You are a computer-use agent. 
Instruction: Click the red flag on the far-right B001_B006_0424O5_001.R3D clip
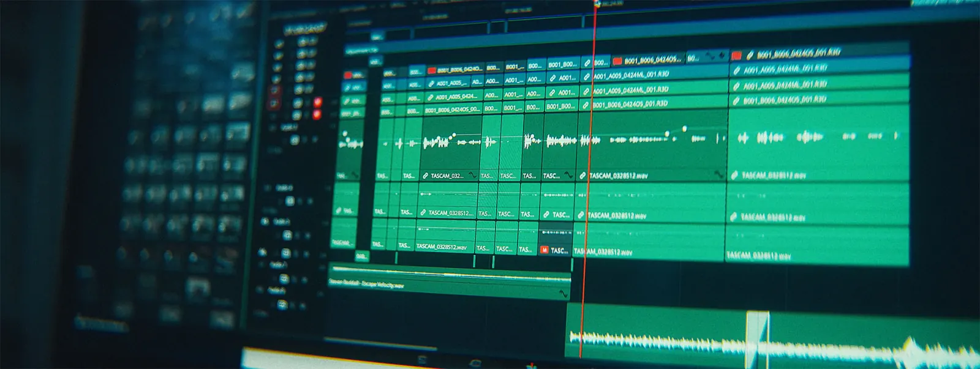(736, 56)
